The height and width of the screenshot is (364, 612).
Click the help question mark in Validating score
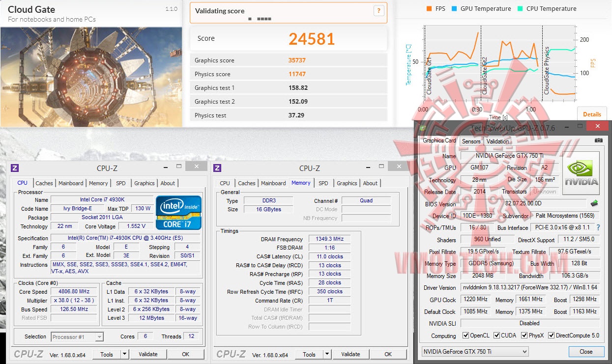pos(379,10)
